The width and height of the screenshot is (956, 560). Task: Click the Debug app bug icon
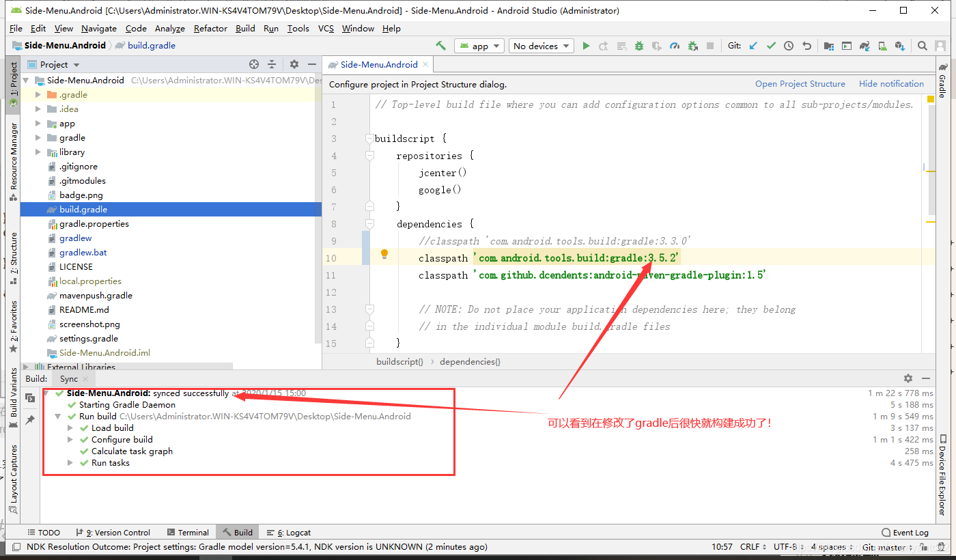pos(639,46)
